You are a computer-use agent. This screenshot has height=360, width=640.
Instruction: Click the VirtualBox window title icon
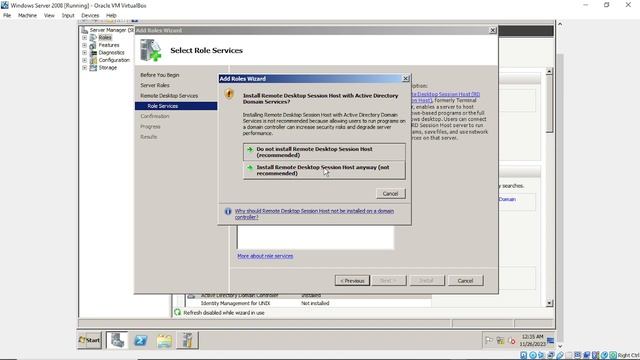4,5
